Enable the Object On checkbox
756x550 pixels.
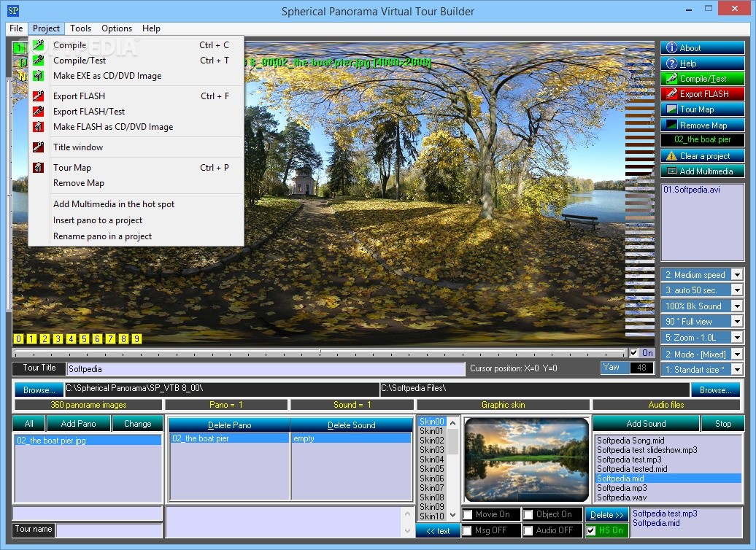528,514
